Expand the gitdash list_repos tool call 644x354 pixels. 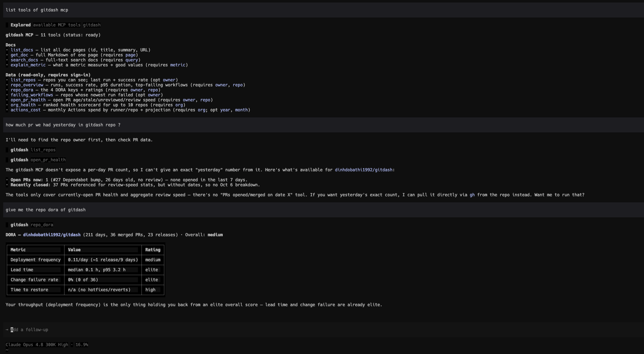(x=31, y=150)
